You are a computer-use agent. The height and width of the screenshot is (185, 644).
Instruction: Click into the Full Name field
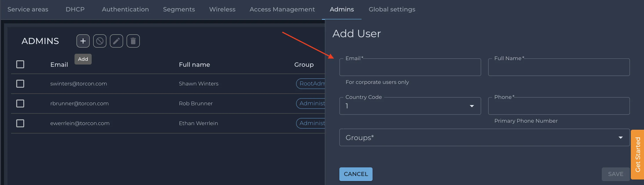click(x=559, y=67)
